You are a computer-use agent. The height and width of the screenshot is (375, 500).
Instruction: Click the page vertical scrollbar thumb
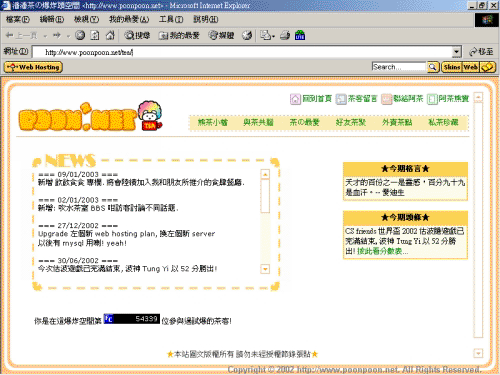click(478, 220)
